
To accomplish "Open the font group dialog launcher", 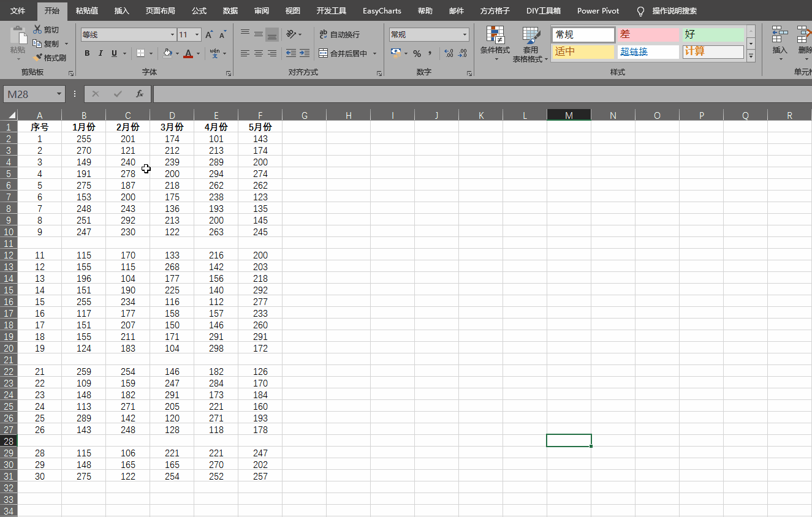I will [229, 73].
